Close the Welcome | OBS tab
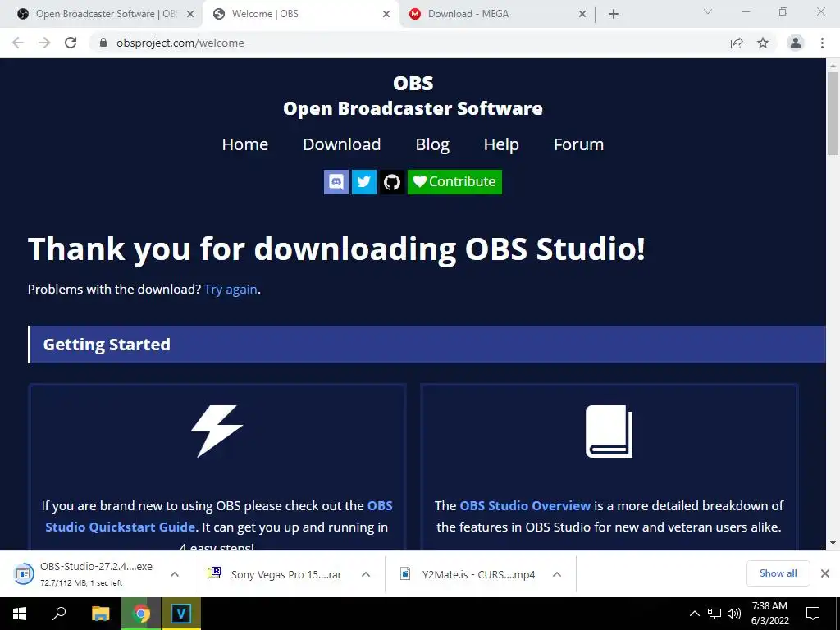Screen dimensions: 840x630 tap(386, 14)
